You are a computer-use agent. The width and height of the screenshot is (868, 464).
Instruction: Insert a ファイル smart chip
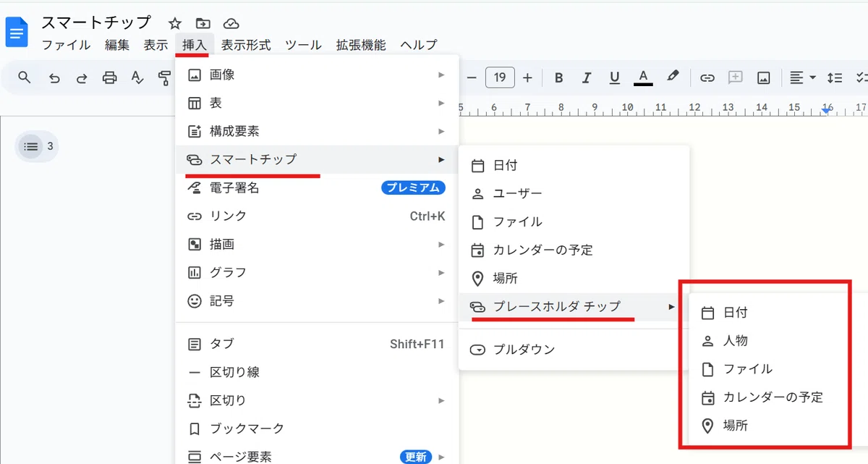tap(574, 222)
